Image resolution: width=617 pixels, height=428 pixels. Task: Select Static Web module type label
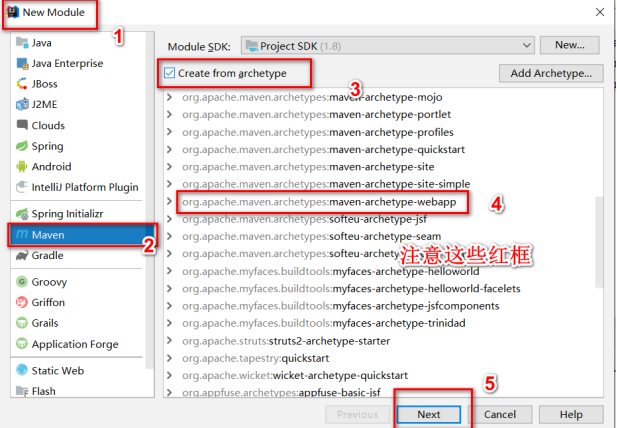click(x=57, y=371)
